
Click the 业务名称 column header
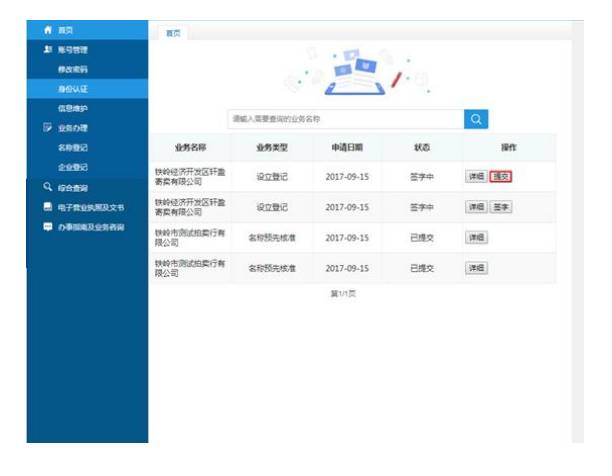tap(190, 147)
